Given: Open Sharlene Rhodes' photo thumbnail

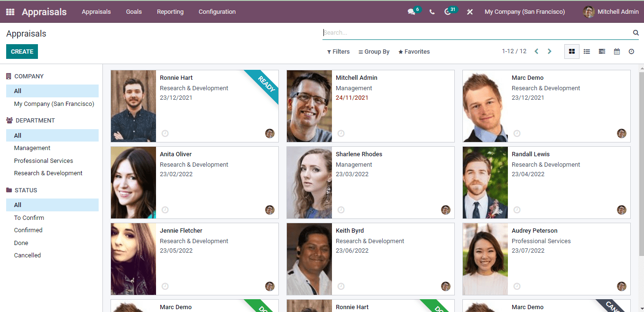Looking at the screenshot, I should pos(309,183).
